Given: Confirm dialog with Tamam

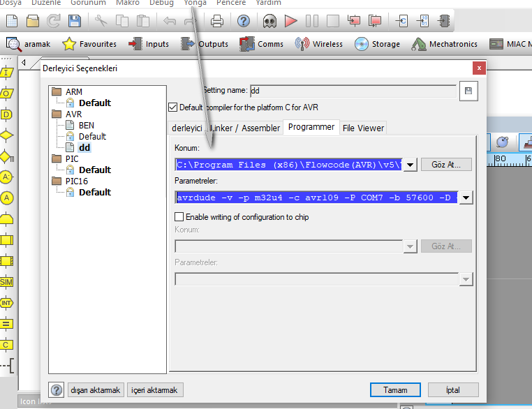Looking at the screenshot, I should 395,390.
